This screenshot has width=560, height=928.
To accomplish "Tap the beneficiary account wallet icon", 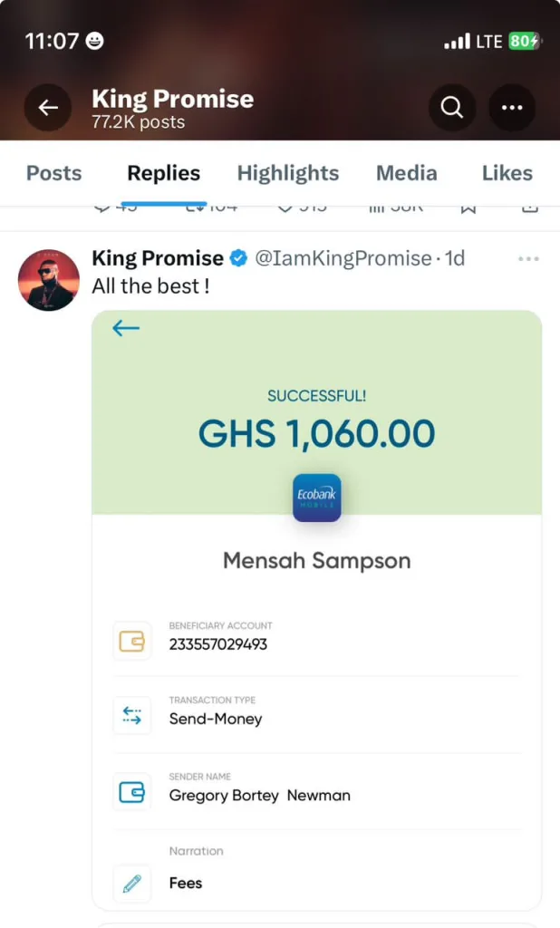I will click(x=132, y=641).
